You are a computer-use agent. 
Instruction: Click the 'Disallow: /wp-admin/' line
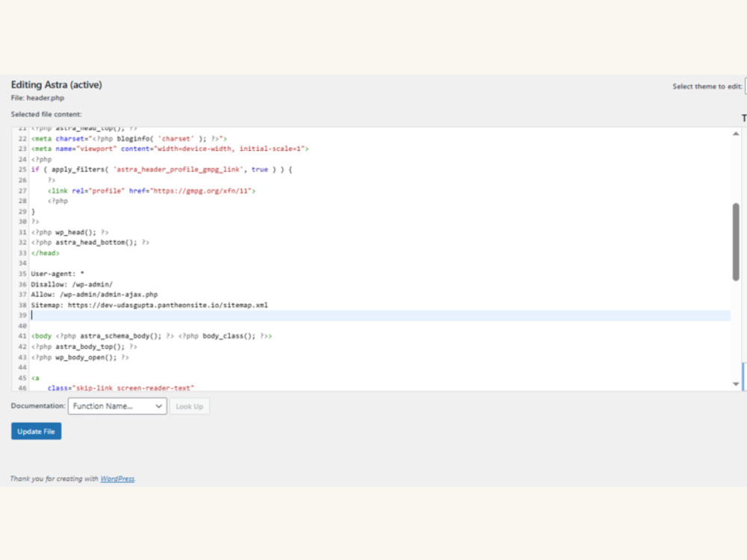point(72,284)
